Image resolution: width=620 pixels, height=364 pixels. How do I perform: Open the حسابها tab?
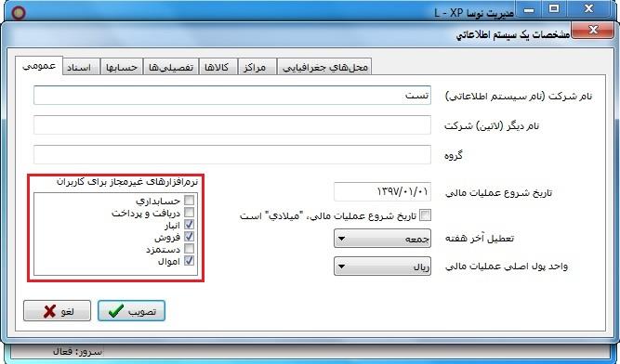[122, 67]
